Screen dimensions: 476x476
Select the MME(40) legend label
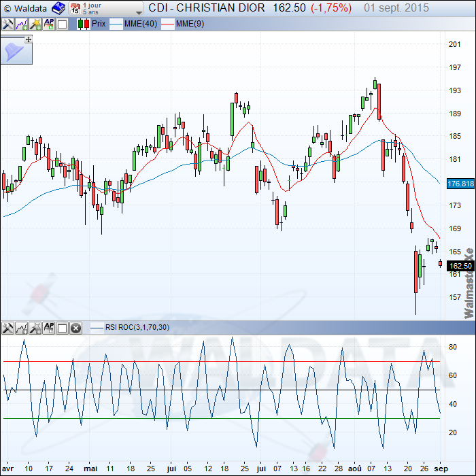click(x=141, y=24)
